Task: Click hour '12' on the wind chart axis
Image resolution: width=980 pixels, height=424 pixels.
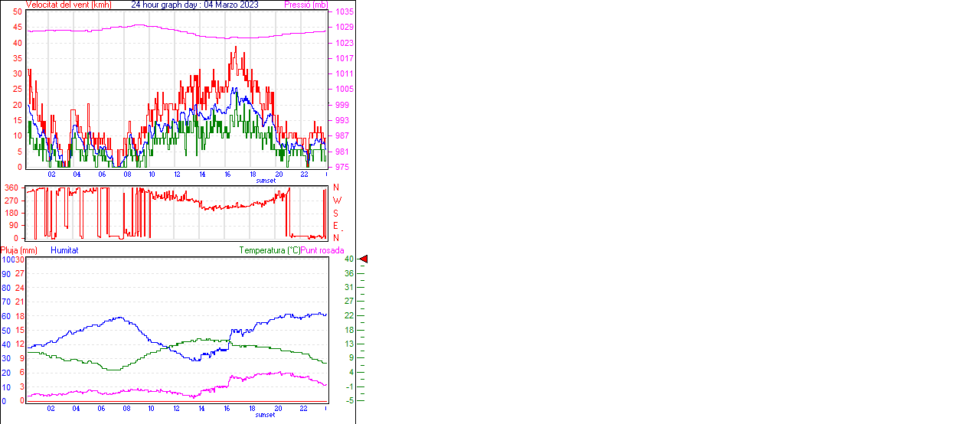Action: (178, 174)
